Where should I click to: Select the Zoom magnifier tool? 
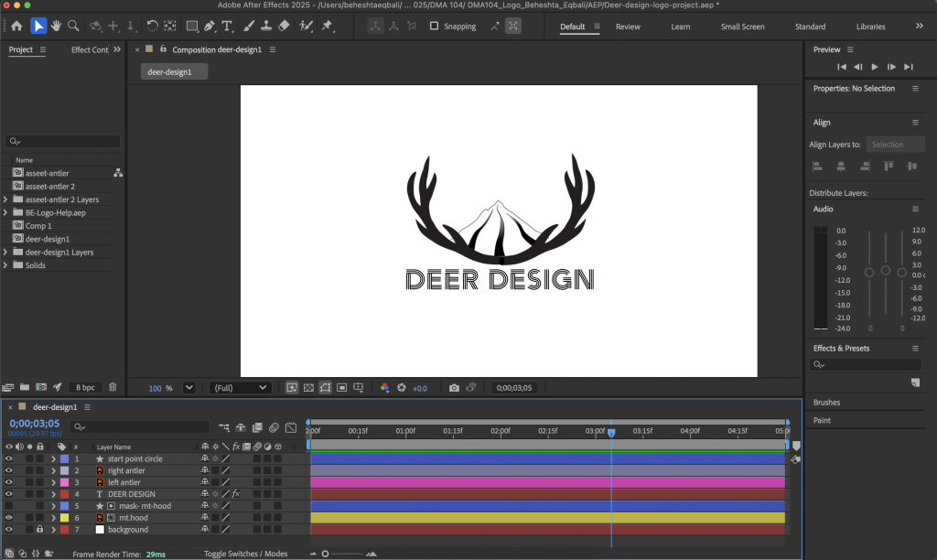[x=73, y=26]
